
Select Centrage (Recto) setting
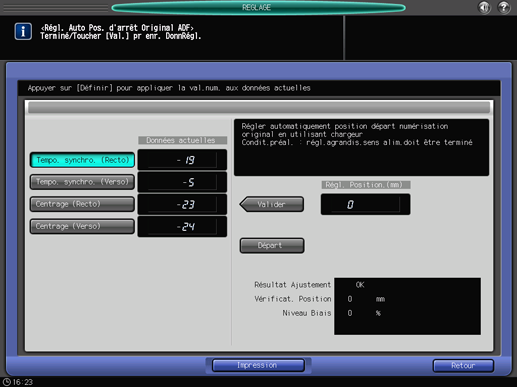coord(82,204)
